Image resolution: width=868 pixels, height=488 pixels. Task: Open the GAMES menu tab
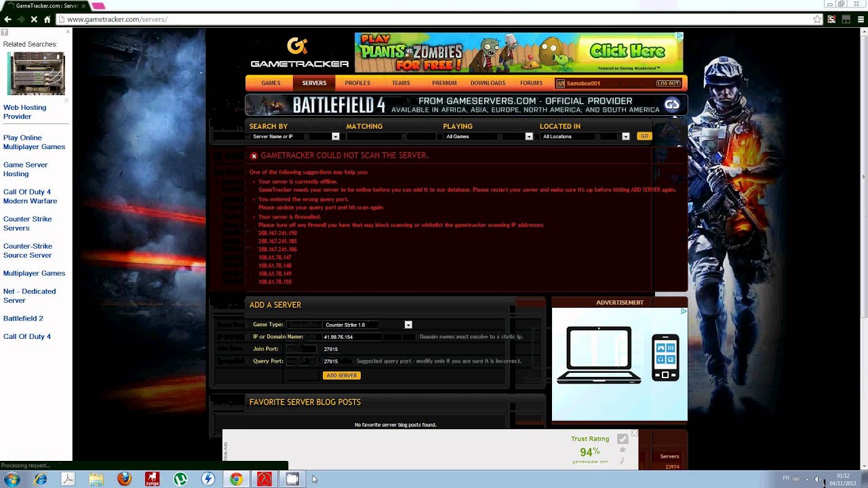point(271,83)
